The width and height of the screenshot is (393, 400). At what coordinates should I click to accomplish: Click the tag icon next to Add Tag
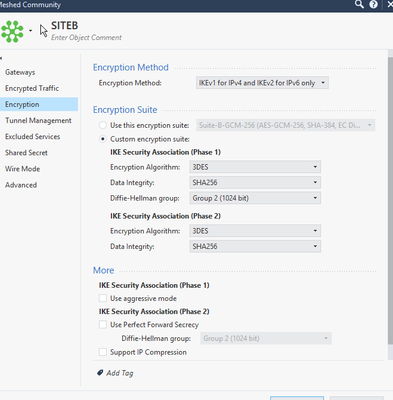coord(100,373)
